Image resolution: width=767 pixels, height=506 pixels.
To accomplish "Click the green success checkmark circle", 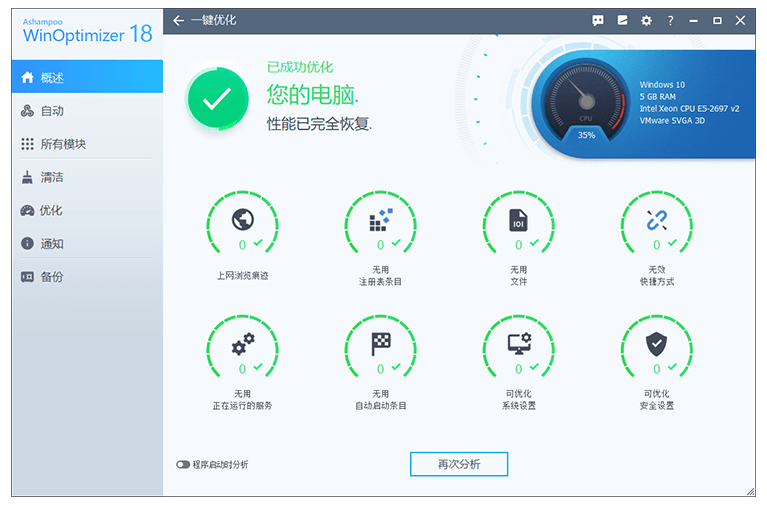I will tap(217, 99).
